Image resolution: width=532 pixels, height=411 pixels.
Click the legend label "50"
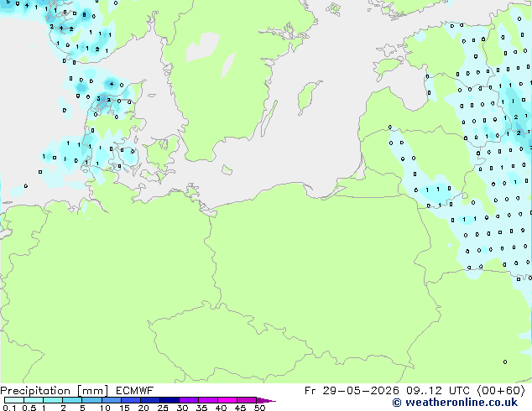(259, 408)
